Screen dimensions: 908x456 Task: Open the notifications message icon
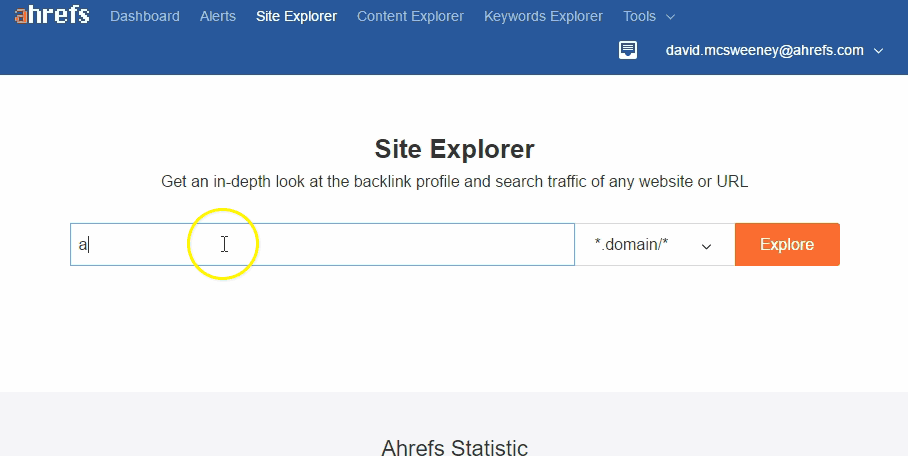coord(628,50)
